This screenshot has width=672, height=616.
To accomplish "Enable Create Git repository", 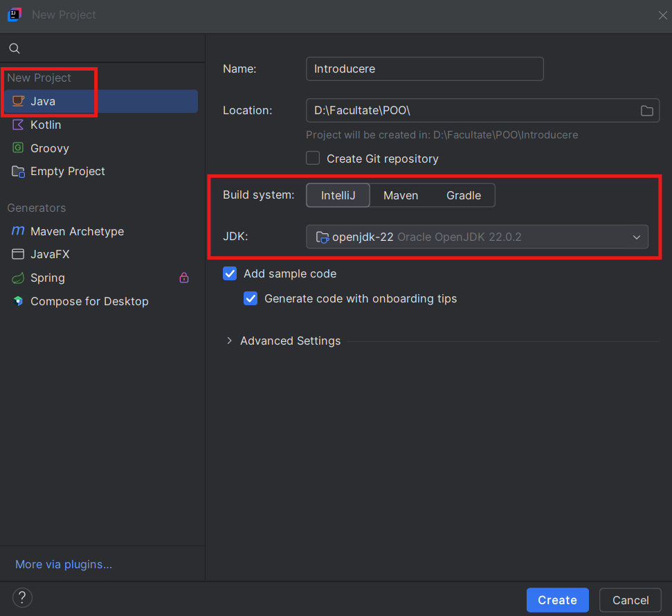I will point(312,158).
